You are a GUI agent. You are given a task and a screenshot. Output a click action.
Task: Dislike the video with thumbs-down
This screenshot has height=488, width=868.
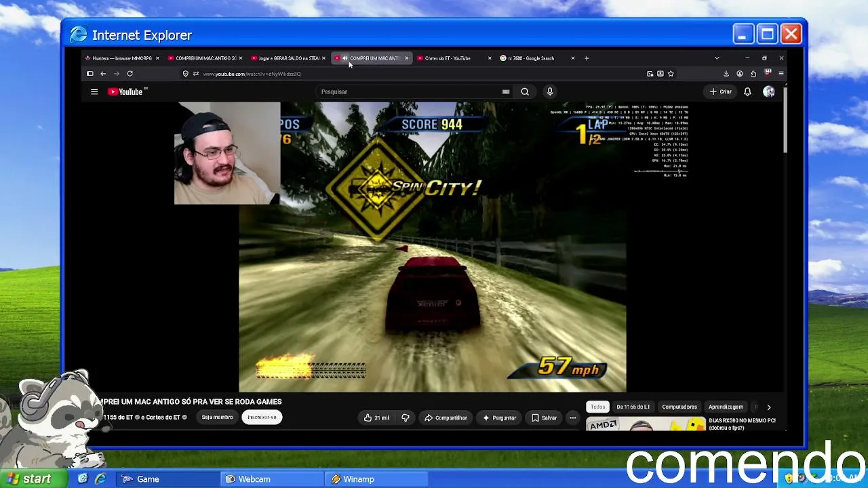pos(406,418)
